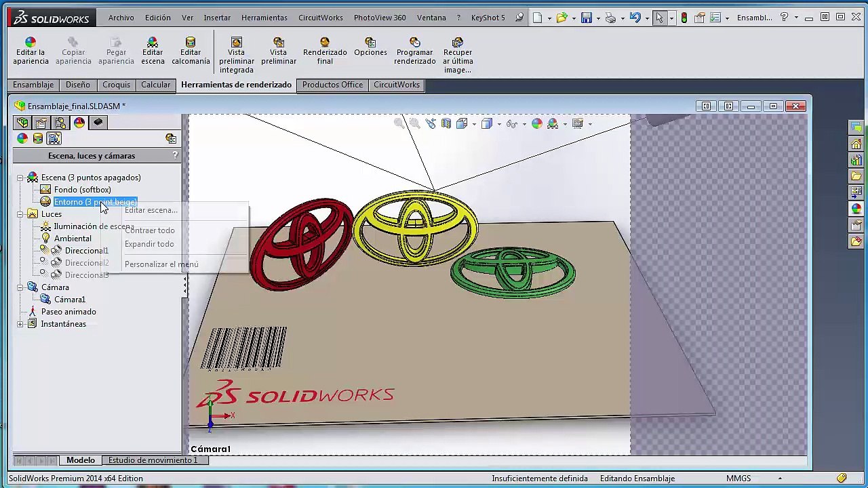Open the Herramientas menu
The image size is (868, 488).
tap(264, 18)
